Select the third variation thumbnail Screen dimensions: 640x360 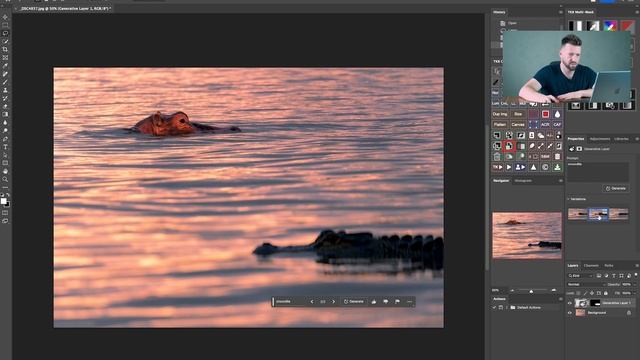pos(619,214)
